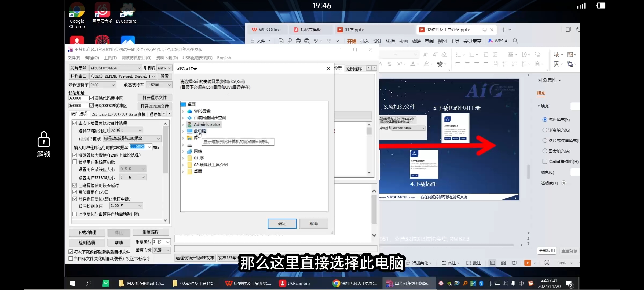Click 取消 in the folder browse dialog
The height and width of the screenshot is (290, 644).
click(313, 223)
